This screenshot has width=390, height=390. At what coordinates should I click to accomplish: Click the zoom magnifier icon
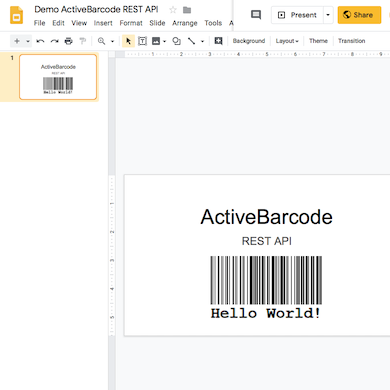101,41
